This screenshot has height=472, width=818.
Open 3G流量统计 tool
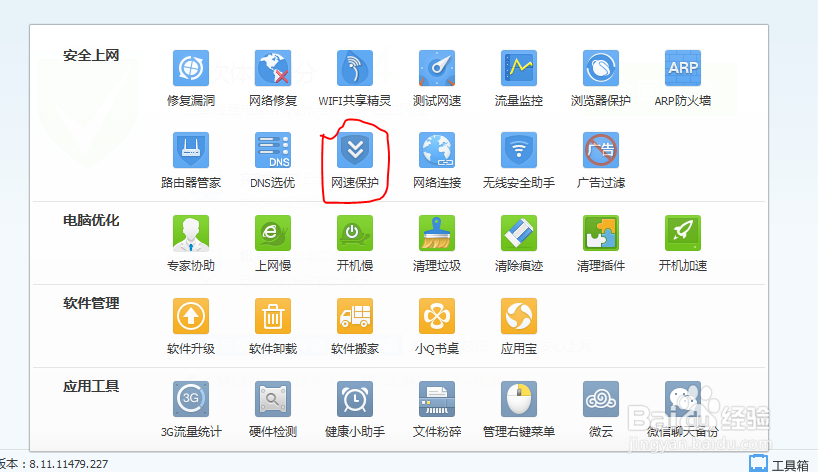click(x=191, y=399)
